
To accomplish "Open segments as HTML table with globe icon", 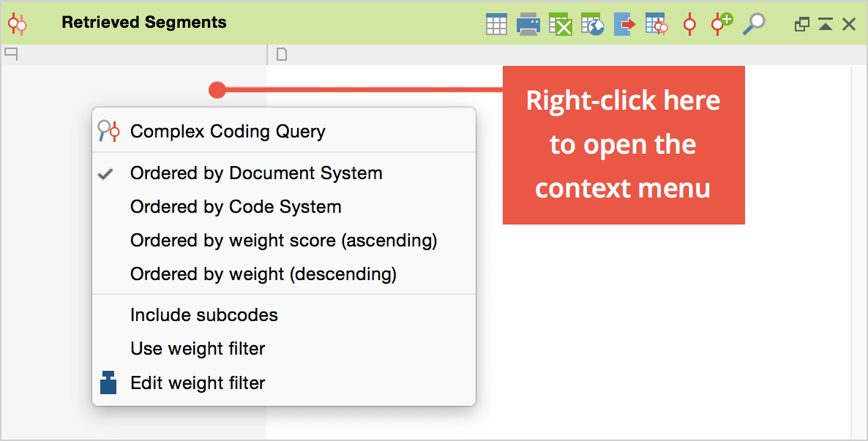I will [593, 24].
